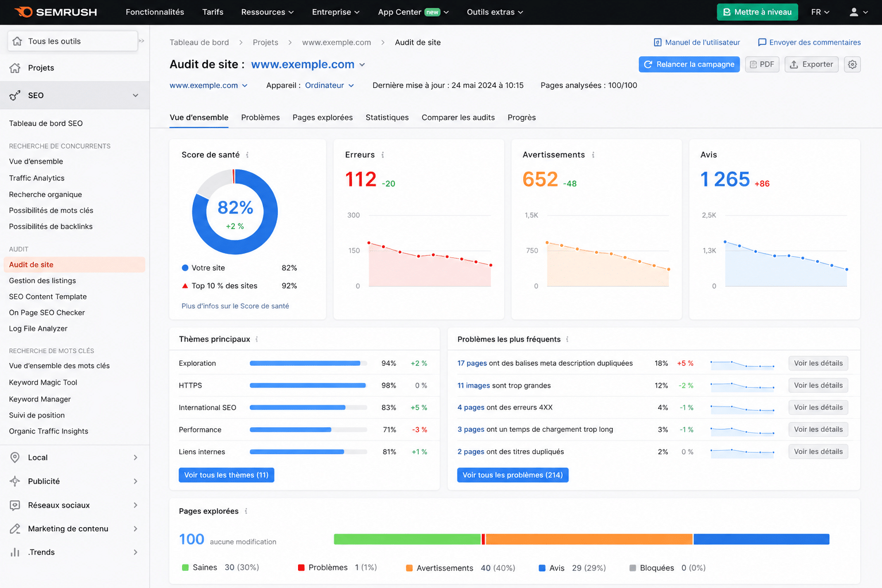Screen dimensions: 882x588
Task: Click the Marketing de contenu pencil icon
Action: pyautogui.click(x=16, y=529)
